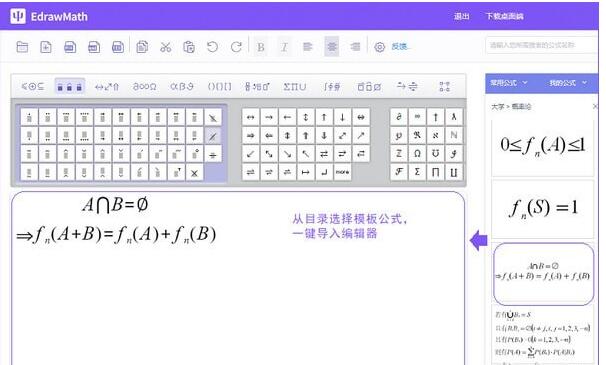Insert the southeast arrow ↘ symbol
Viewport: 606px width, 365px height.
pos(287,154)
